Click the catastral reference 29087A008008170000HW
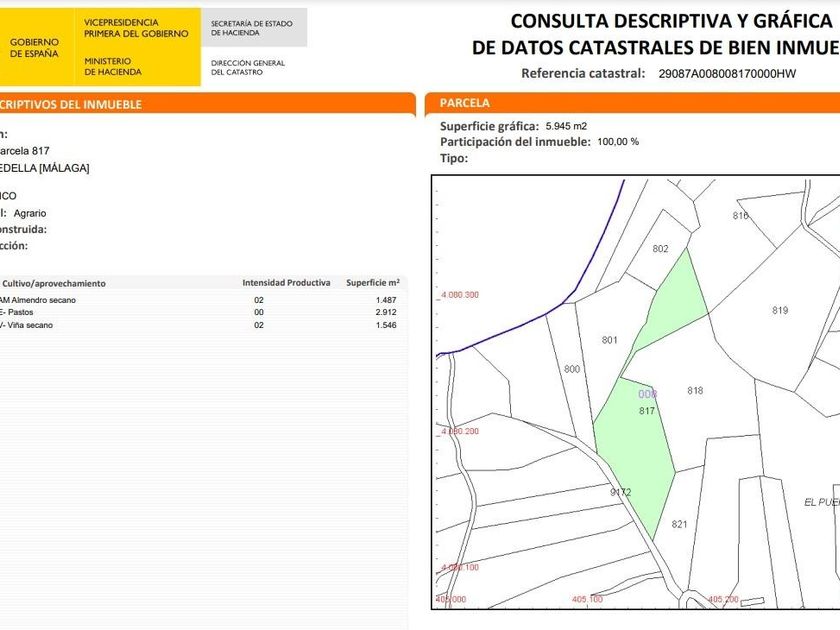 click(x=727, y=74)
